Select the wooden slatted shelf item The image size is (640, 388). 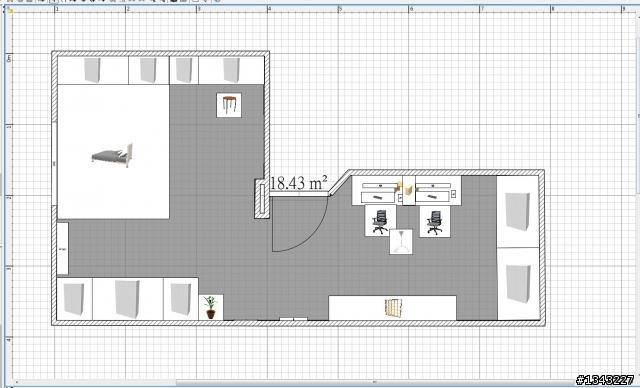pyautogui.click(x=393, y=308)
